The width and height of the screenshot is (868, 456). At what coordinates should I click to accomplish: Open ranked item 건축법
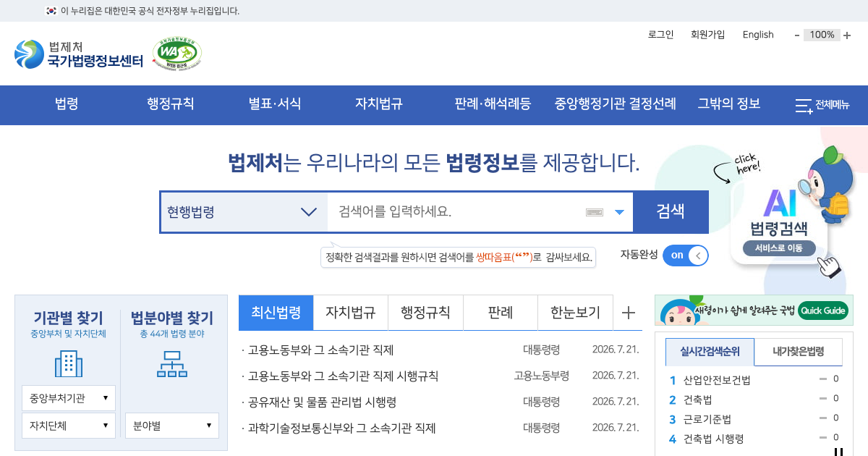tap(698, 400)
